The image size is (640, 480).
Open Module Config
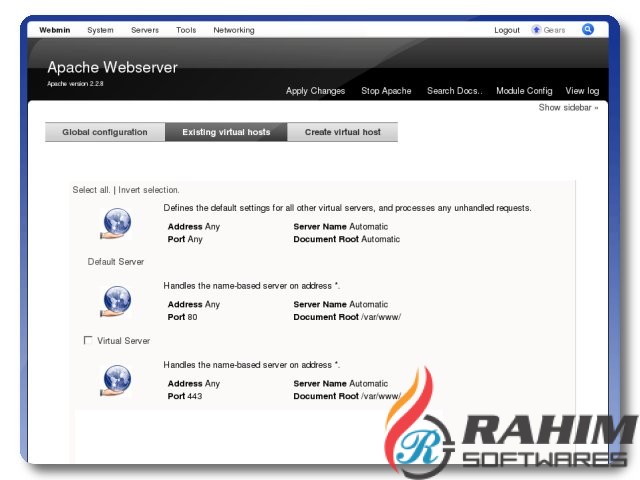[x=524, y=91]
